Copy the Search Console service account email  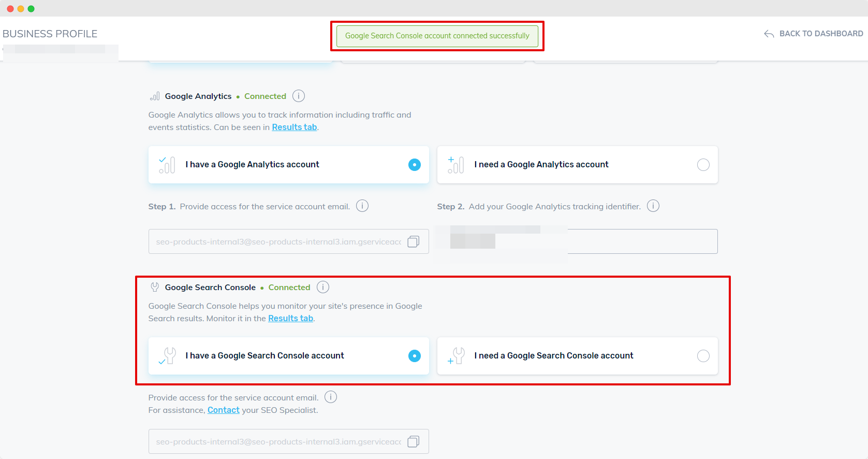coord(414,441)
